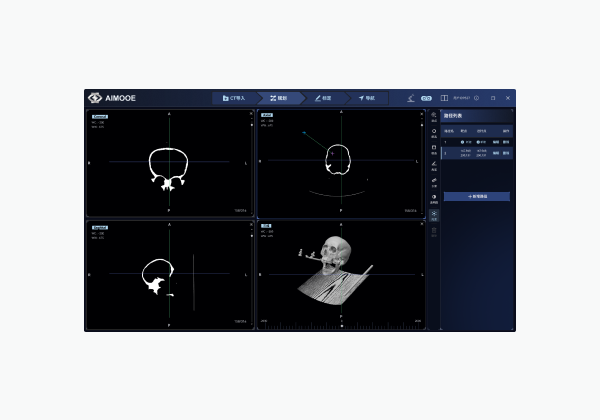This screenshot has width=600, height=420.
Task: Click the split-pane layout icon in title bar
Action: tap(444, 98)
